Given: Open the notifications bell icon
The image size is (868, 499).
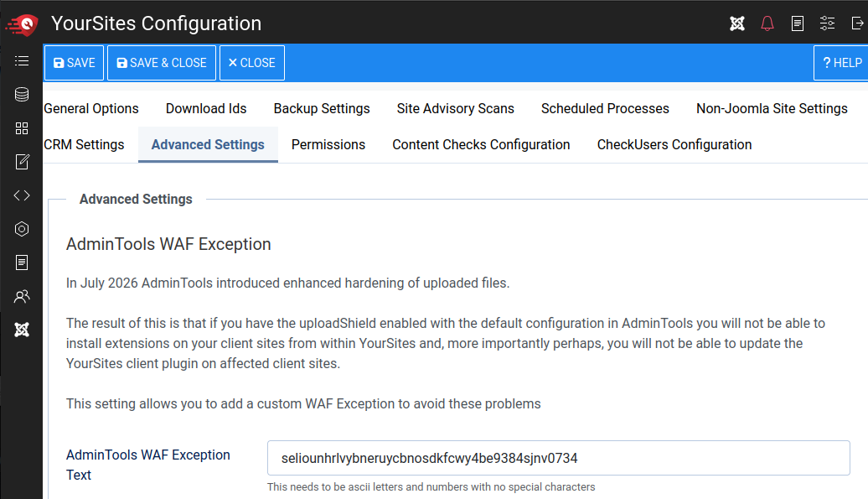Looking at the screenshot, I should pyautogui.click(x=767, y=23).
